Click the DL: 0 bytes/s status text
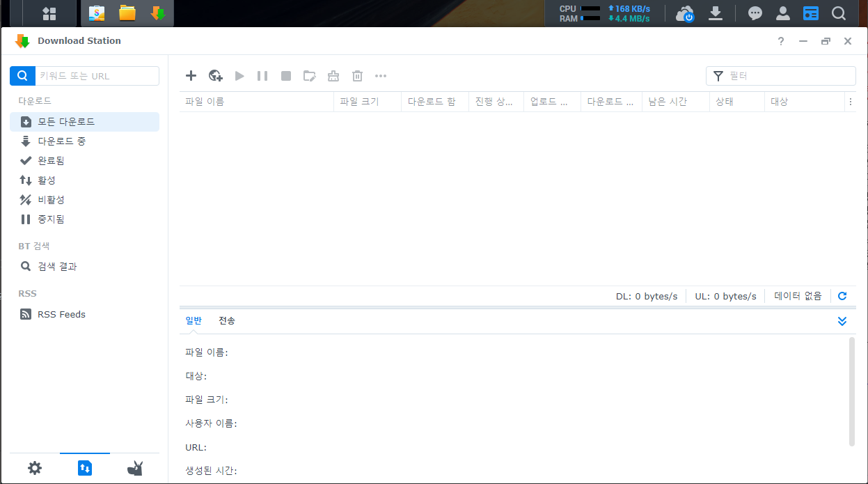 point(647,296)
